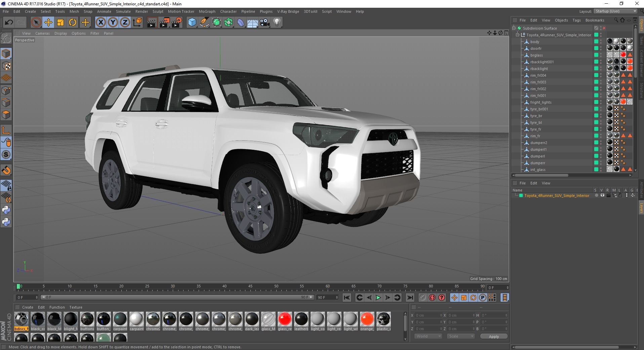
Task: Add a Light object
Action: (277, 23)
